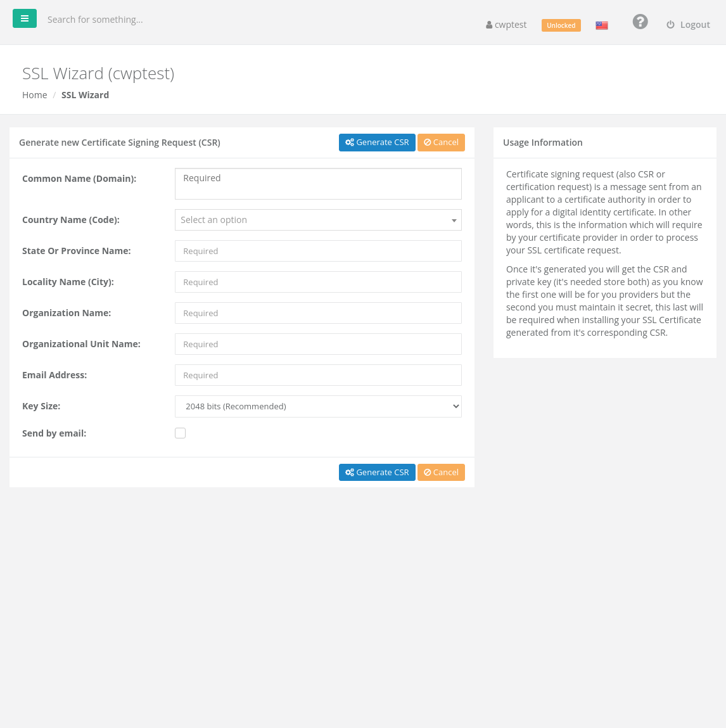Click top Generate CSR button
The image size is (726, 728).
[377, 143]
